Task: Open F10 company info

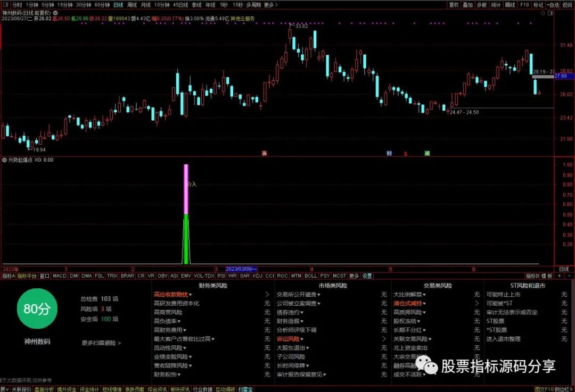Action: pos(524,5)
